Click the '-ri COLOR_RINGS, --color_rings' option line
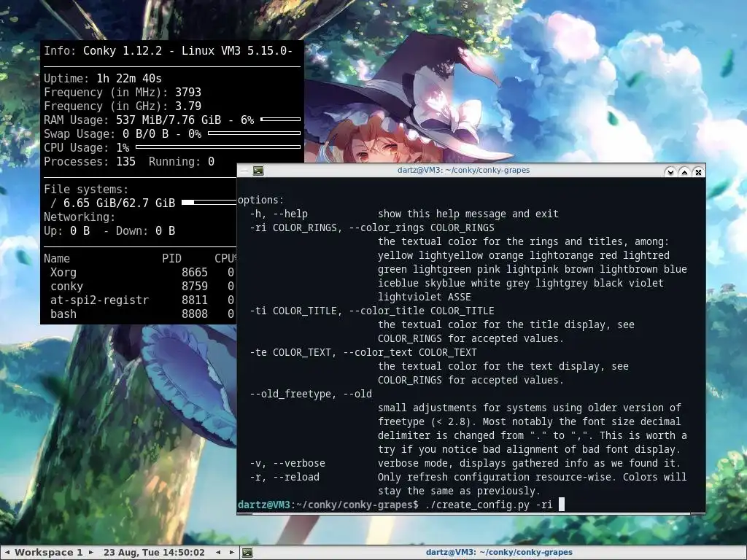The height and width of the screenshot is (560, 747). pos(372,227)
